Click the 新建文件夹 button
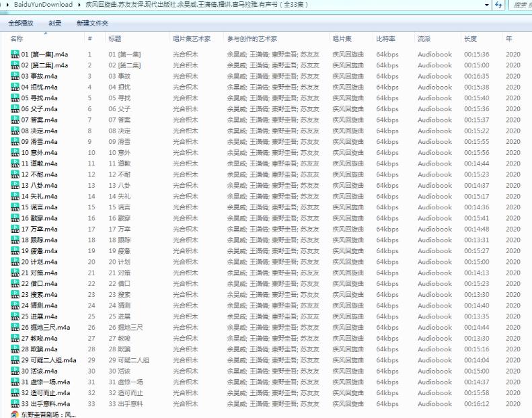The height and width of the screenshot is (418, 532). coord(92,24)
